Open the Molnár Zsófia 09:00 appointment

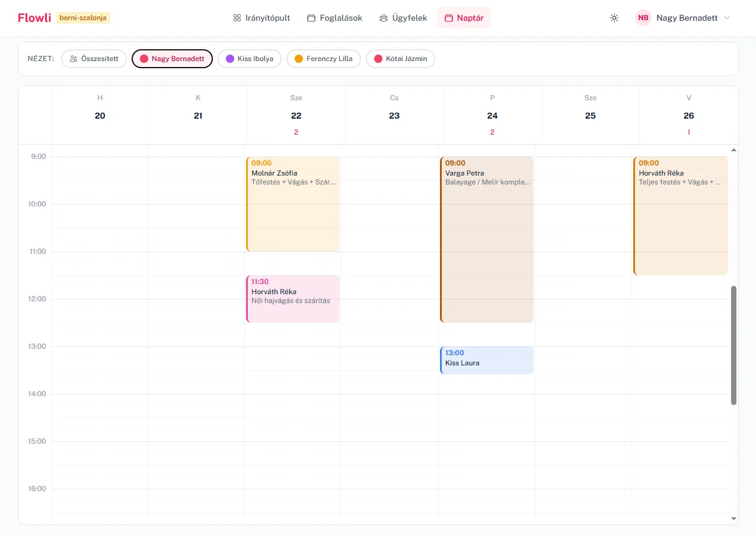pyautogui.click(x=293, y=204)
